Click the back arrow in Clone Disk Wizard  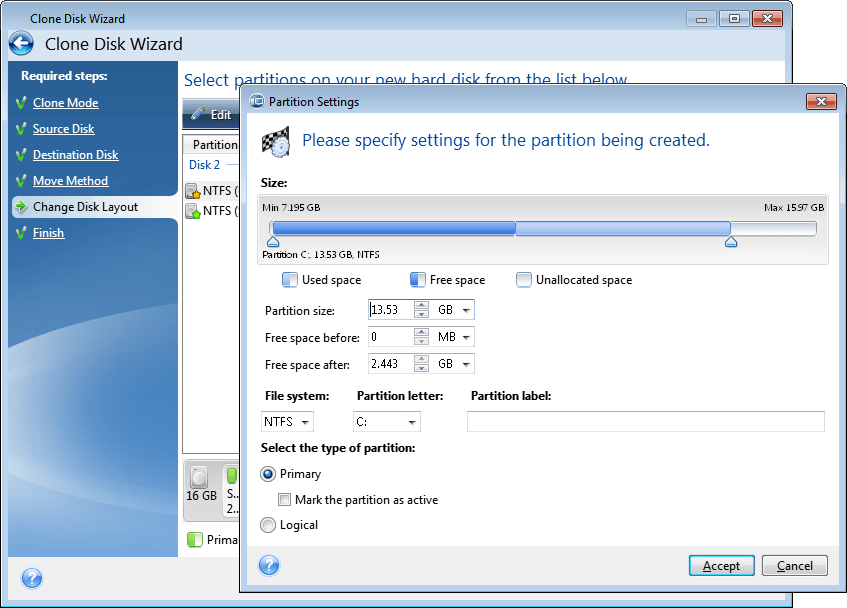point(21,43)
